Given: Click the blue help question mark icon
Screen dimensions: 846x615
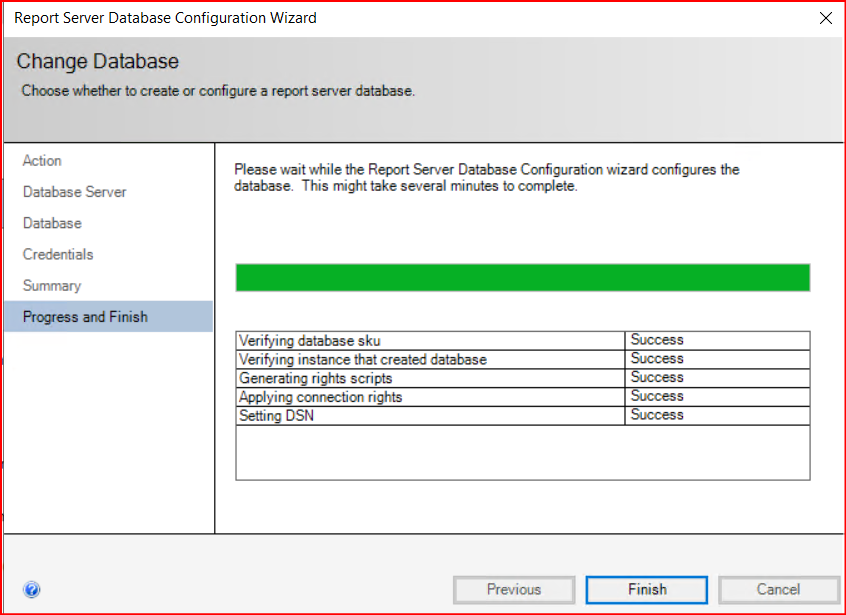Looking at the screenshot, I should pyautogui.click(x=31, y=590).
